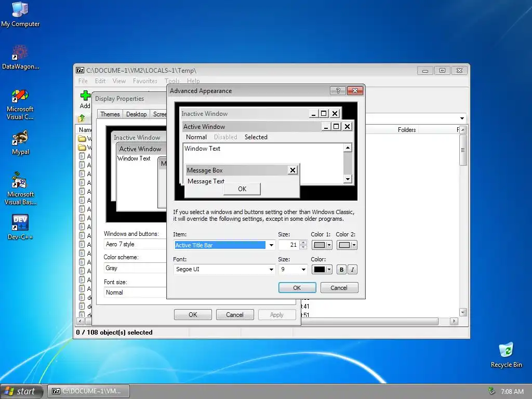This screenshot has height=399, width=532.
Task: Open 7-Zip address bar dropdown arrow
Action: [x=462, y=118]
